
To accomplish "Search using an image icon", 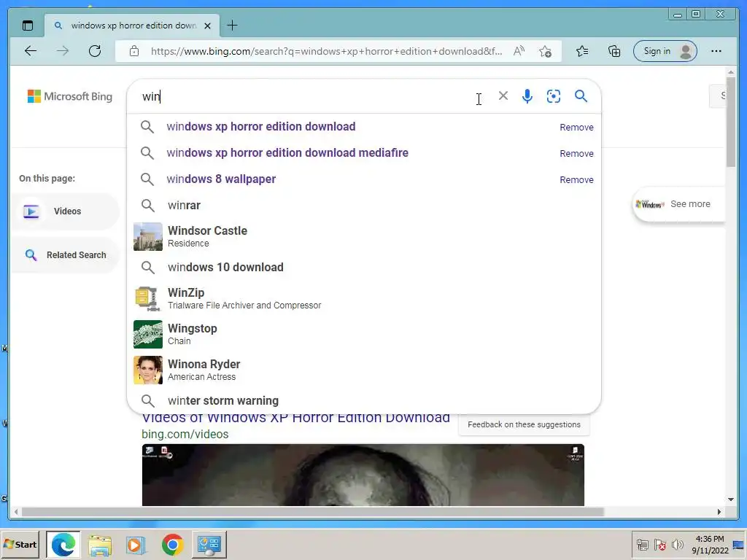I will (553, 96).
